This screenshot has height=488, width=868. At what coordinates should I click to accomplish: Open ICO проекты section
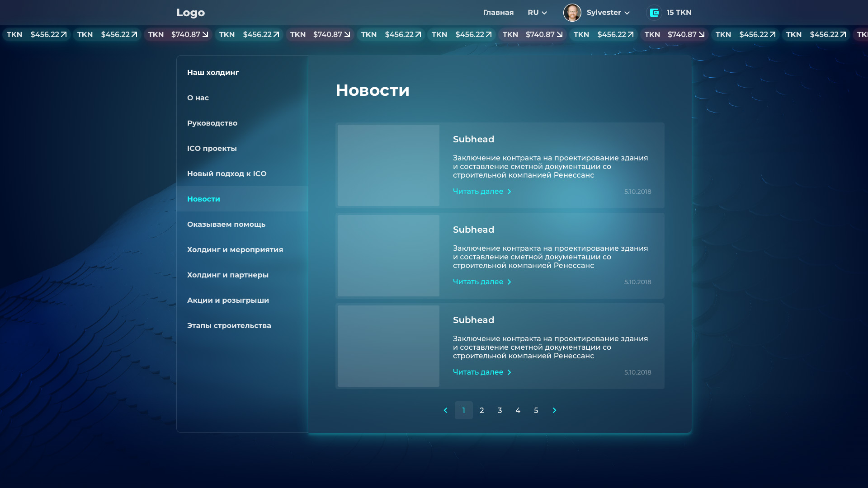click(x=242, y=148)
